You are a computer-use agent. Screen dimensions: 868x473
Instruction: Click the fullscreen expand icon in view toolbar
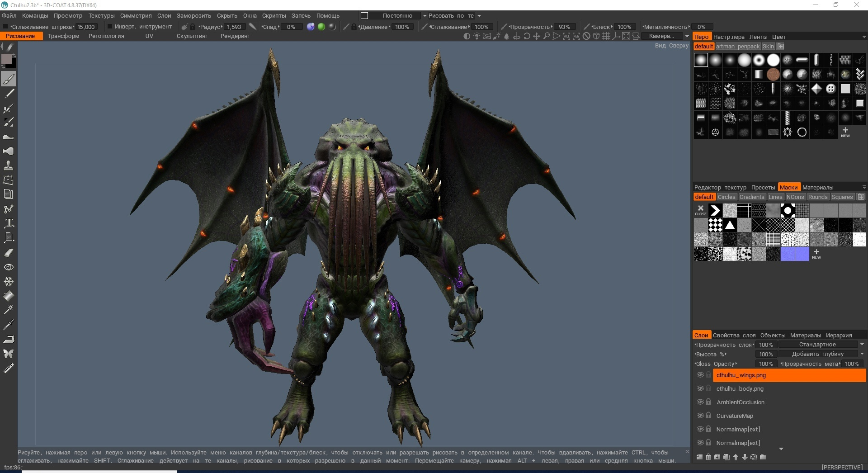coord(626,36)
